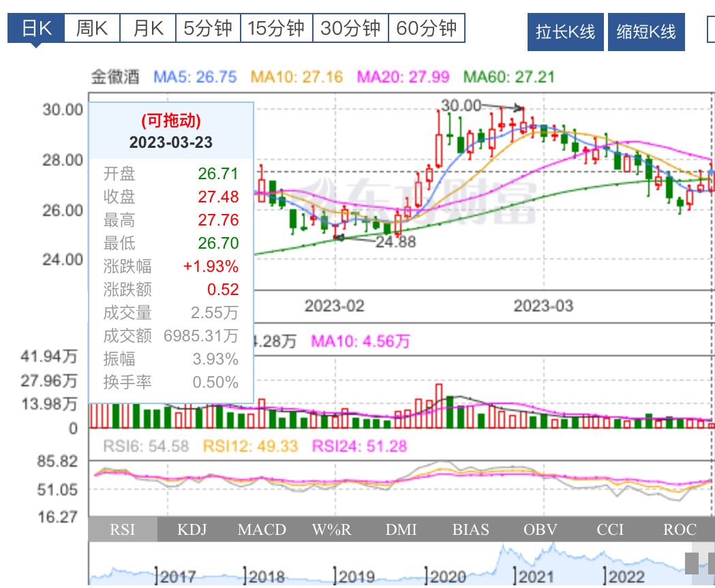Switch the indicator panel to MACD
Image resolution: width=715 pixels, height=588 pixels.
(x=261, y=529)
